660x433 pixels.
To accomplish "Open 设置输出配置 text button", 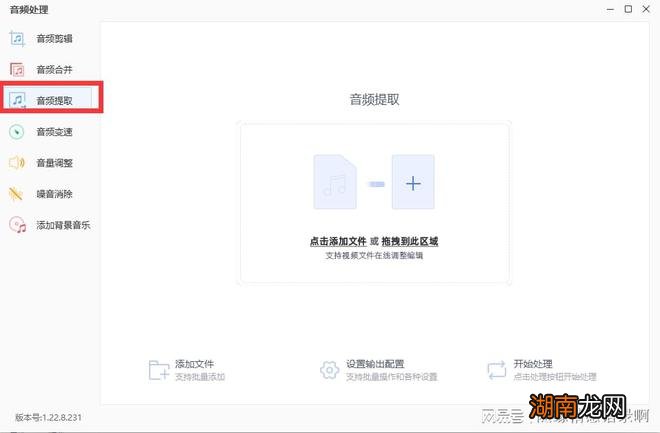I will pyautogui.click(x=375, y=364).
